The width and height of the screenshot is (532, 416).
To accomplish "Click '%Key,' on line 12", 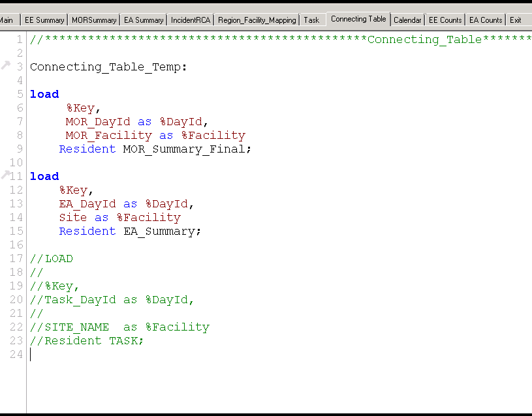I will (76, 190).
